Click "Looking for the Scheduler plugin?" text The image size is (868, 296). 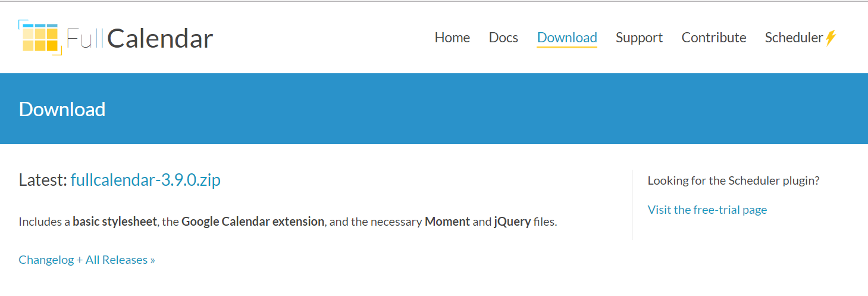tap(734, 180)
